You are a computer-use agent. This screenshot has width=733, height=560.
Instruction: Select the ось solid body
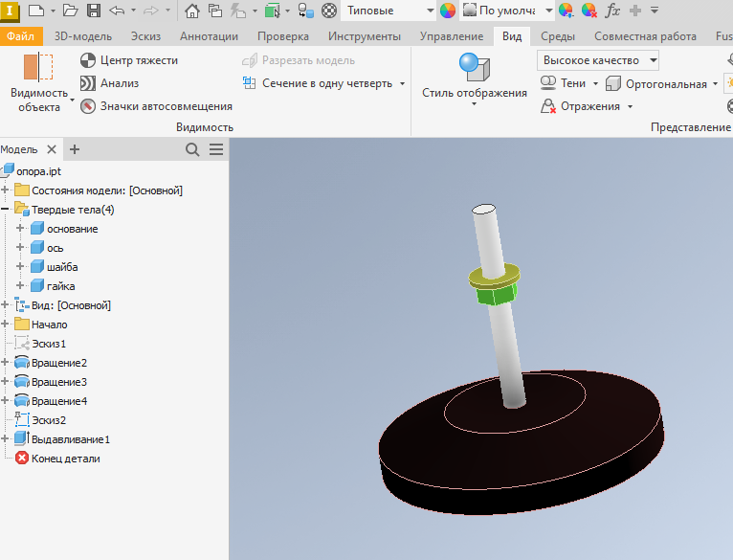click(55, 248)
